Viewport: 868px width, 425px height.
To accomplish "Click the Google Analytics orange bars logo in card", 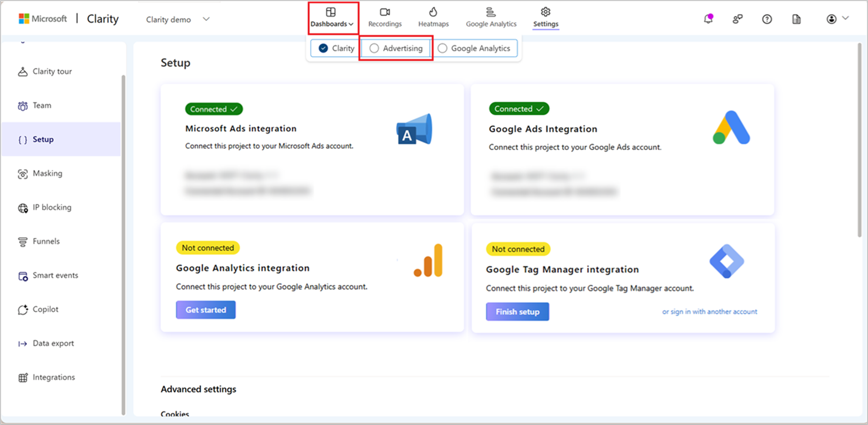I will point(428,260).
